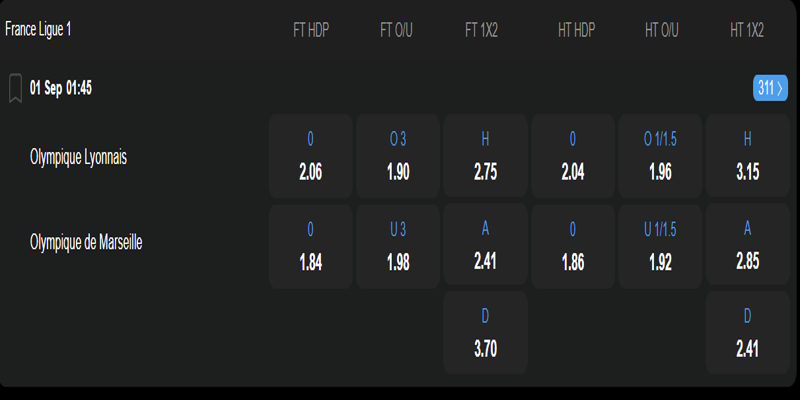
Task: Pick half-time Away win at 2.85
Action: coord(748,246)
